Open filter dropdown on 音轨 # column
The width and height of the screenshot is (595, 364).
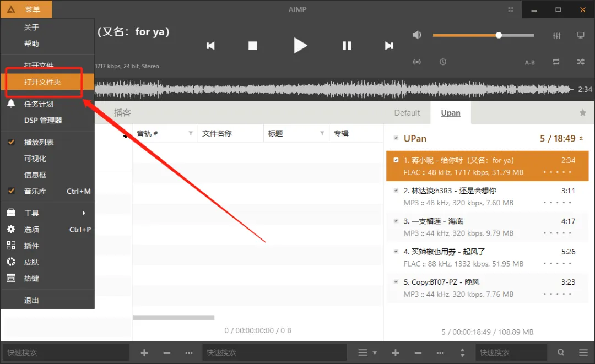point(191,133)
